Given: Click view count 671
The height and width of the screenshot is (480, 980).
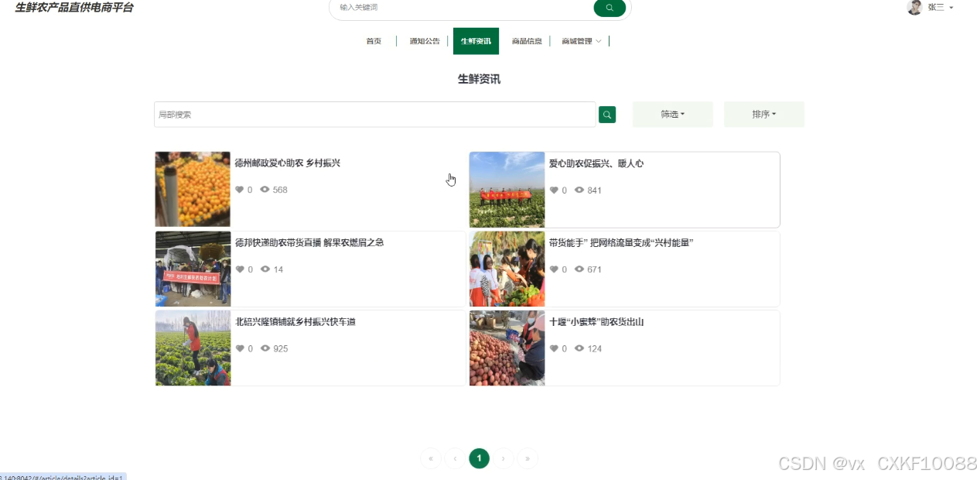Looking at the screenshot, I should [x=594, y=269].
